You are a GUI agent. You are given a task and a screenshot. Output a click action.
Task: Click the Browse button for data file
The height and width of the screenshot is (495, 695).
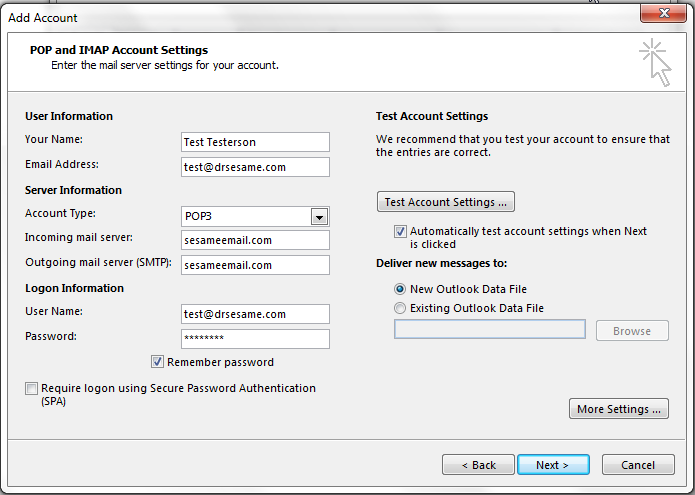632,331
